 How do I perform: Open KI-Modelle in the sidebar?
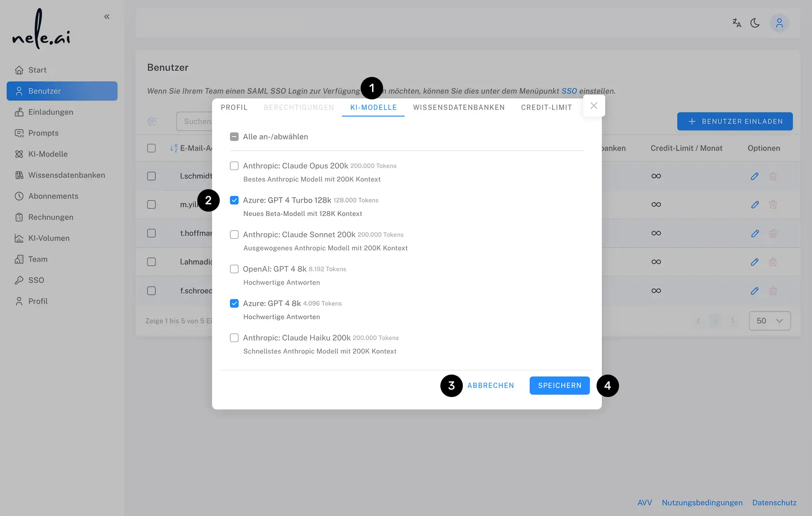(x=62, y=154)
